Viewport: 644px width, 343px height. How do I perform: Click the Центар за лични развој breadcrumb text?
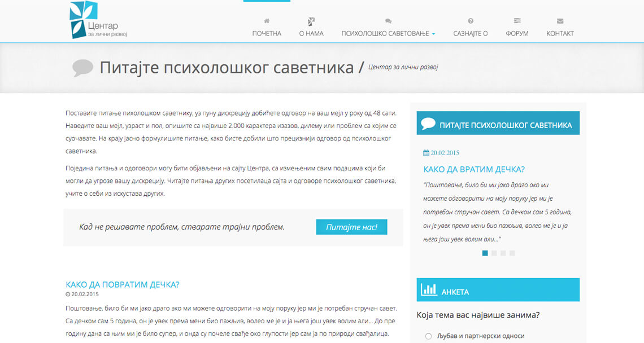pyautogui.click(x=403, y=67)
